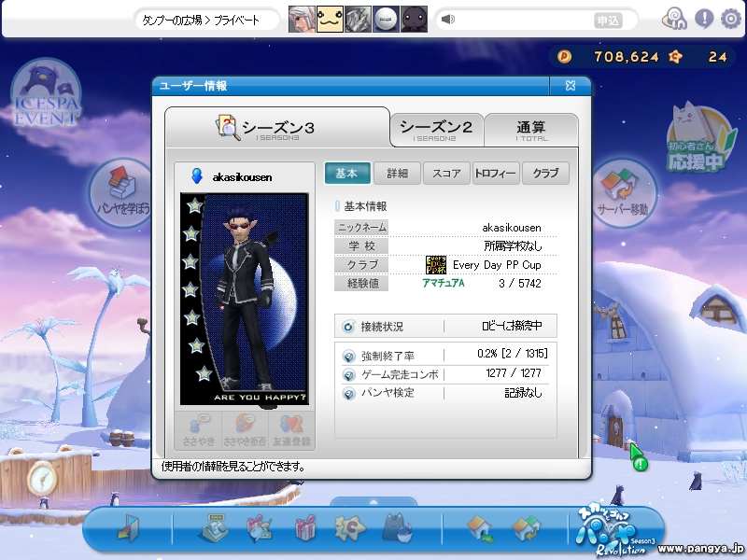Click the ゲーム完走コンボ row icon
Viewport: 747px width, 560px height.
348,375
